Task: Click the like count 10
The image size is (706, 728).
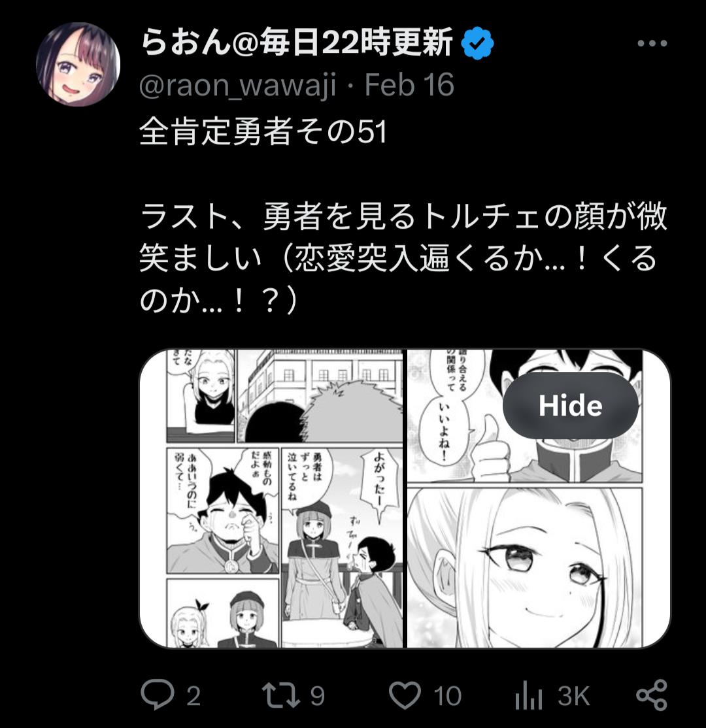Action: [x=447, y=696]
